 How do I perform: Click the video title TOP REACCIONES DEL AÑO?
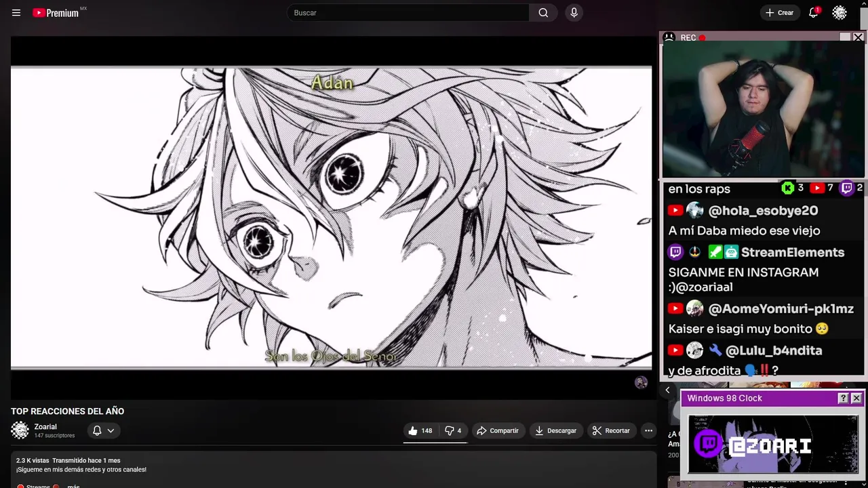[67, 411]
